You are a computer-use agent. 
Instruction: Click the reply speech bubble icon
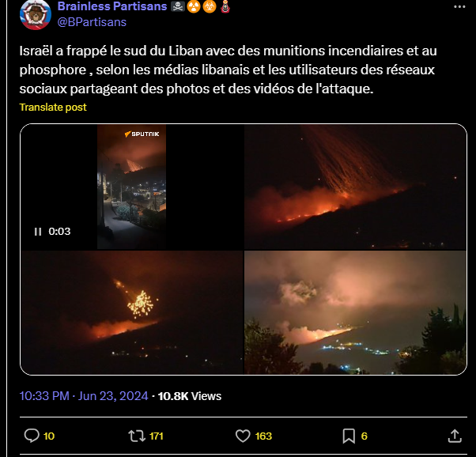pyautogui.click(x=32, y=436)
